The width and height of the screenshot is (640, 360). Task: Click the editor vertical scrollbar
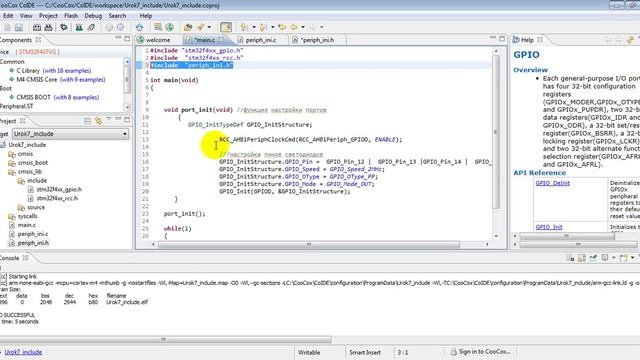pos(496,132)
